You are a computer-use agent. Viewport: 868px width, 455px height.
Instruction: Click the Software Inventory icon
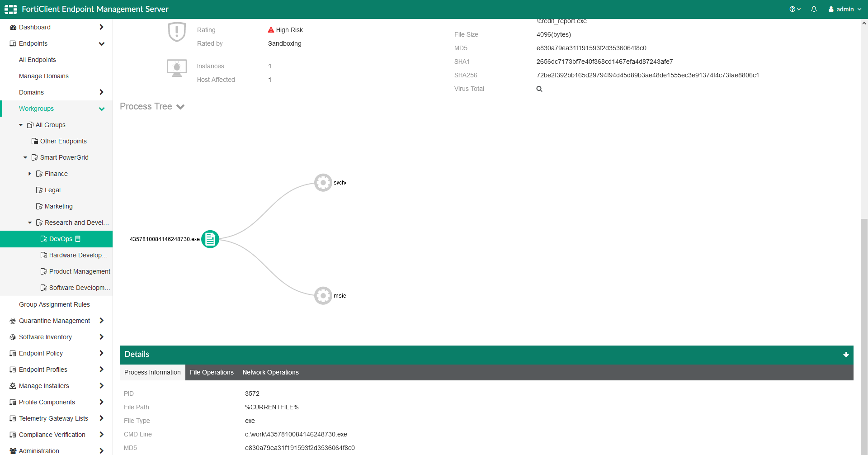(13, 337)
